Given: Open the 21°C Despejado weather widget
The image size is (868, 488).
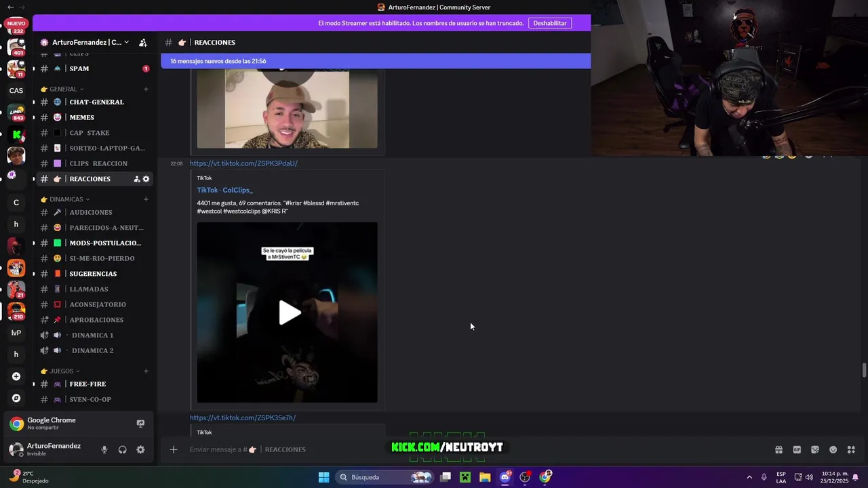Looking at the screenshot, I should click(x=28, y=477).
